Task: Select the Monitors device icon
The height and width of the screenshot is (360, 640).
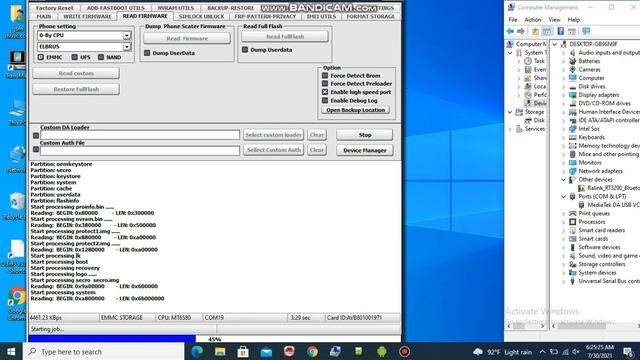Action: (x=573, y=162)
